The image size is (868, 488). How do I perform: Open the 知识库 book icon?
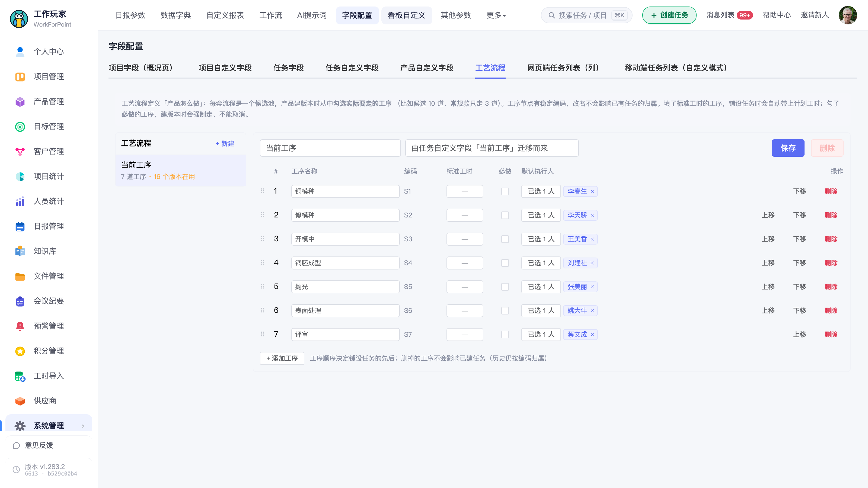click(x=20, y=251)
